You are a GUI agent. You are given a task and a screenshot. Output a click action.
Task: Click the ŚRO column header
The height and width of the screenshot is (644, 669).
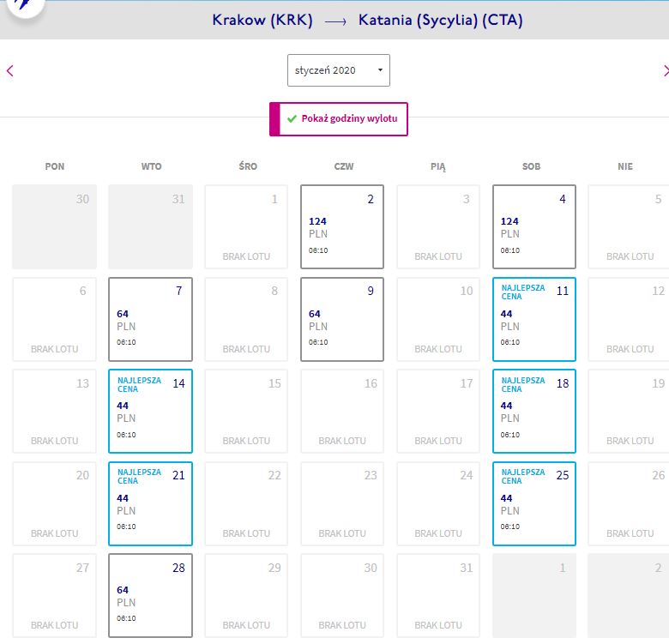248,166
